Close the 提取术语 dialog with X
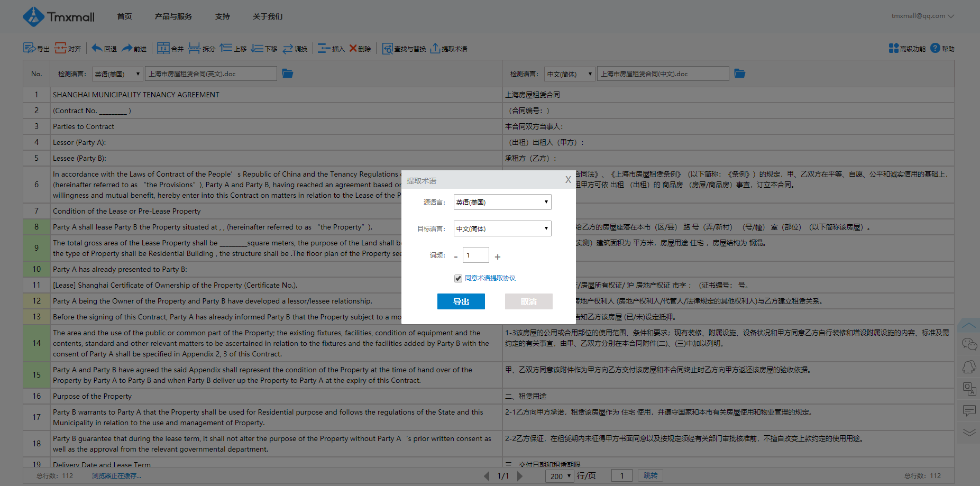Screen dimensions: 980x486 click(x=568, y=180)
